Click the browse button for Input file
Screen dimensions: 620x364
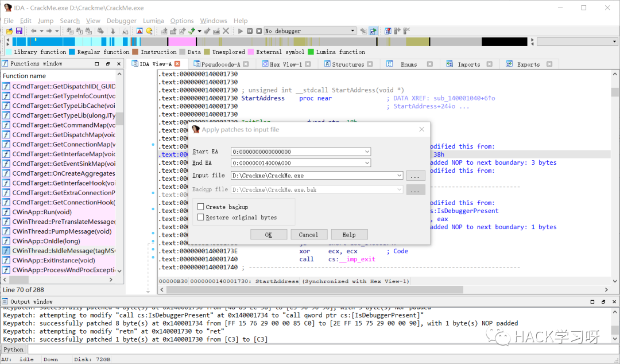point(416,176)
